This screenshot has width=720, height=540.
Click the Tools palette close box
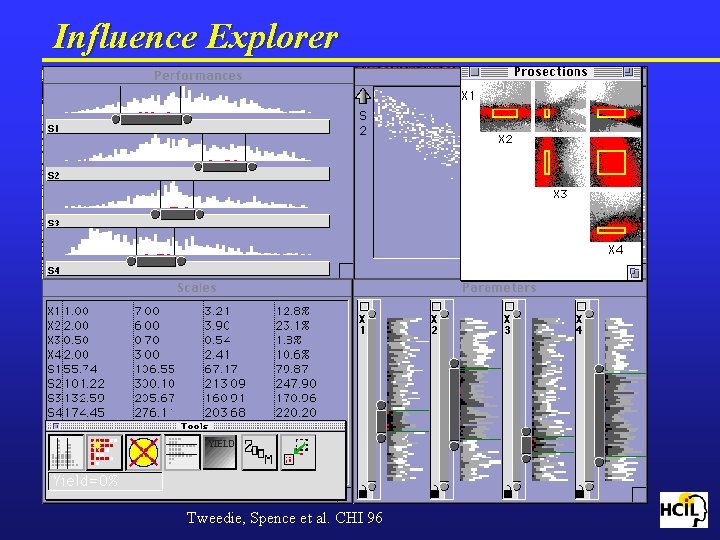pos(56,426)
